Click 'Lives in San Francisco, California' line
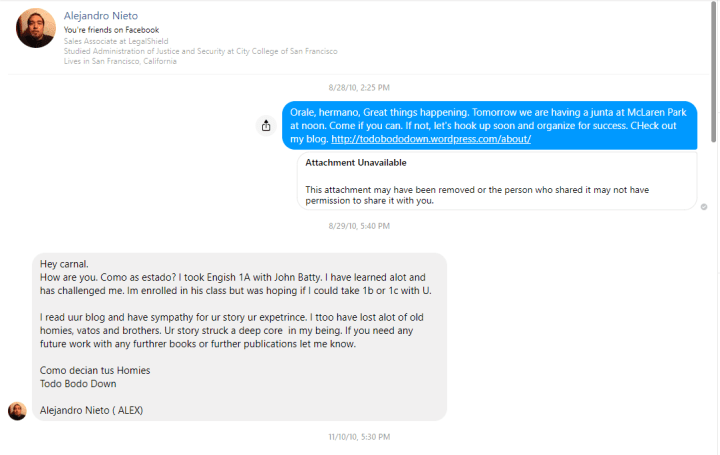 pos(120,61)
